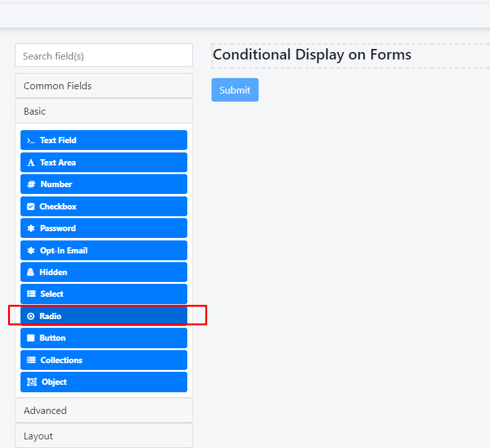The image size is (490, 448).
Task: Expand the Advanced fields section
Action: coord(104,411)
